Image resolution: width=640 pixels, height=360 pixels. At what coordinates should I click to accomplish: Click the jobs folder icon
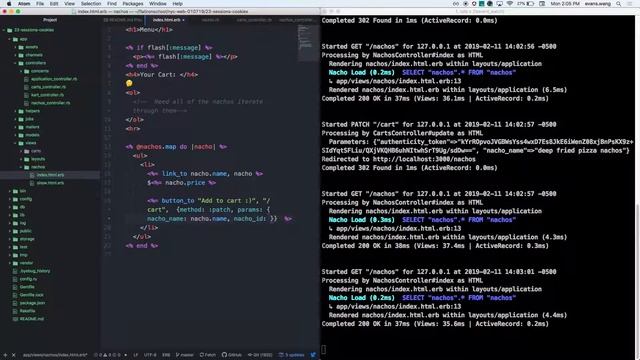[21, 119]
